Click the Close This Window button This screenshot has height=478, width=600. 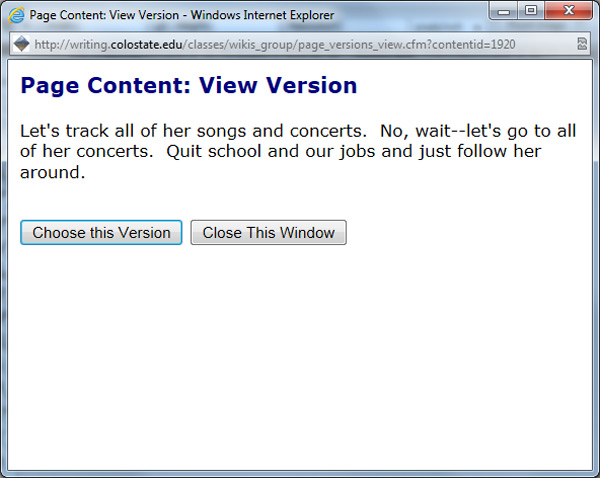pos(269,232)
